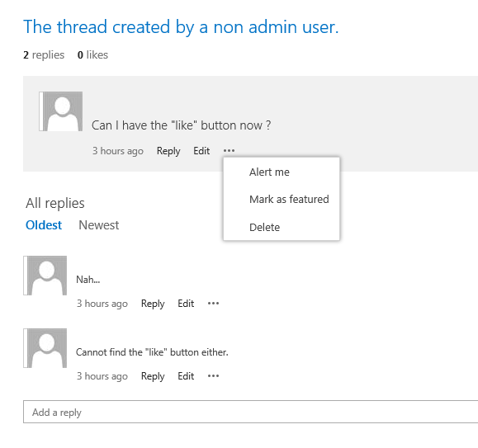The width and height of the screenshot is (478, 448).
Task: Sort replies by Oldest
Action: (x=44, y=225)
